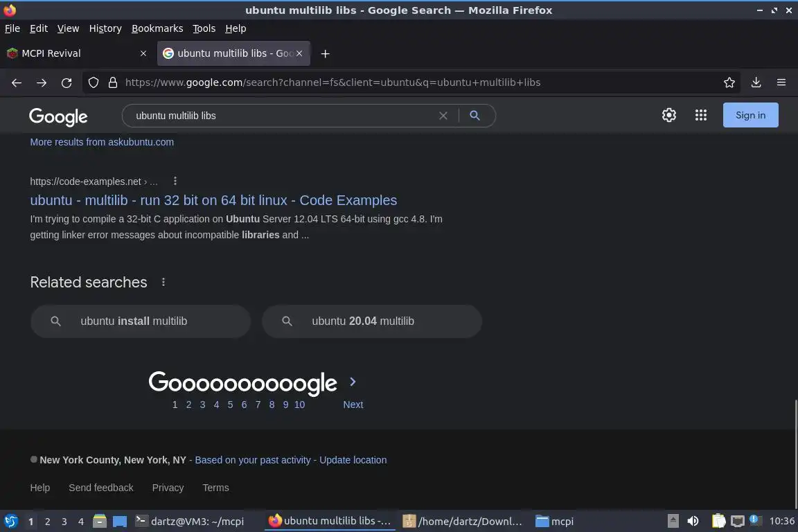This screenshot has width=798, height=532.
Task: Clear the Google search box text
Action: pos(443,116)
